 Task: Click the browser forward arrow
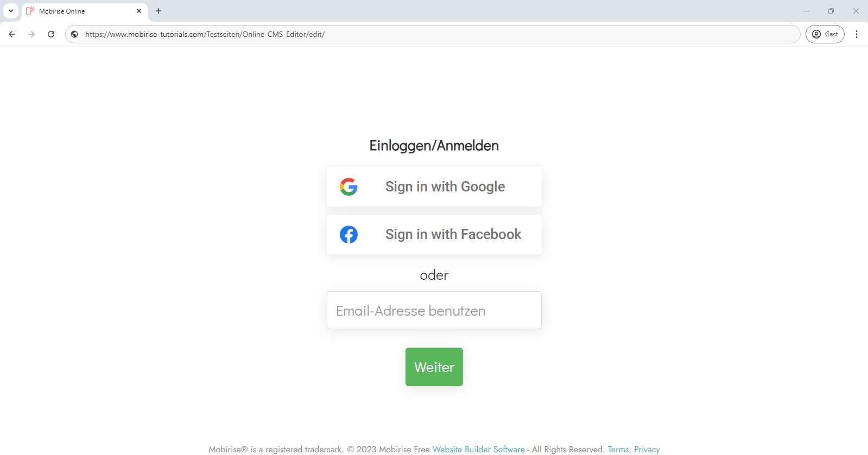tap(31, 34)
